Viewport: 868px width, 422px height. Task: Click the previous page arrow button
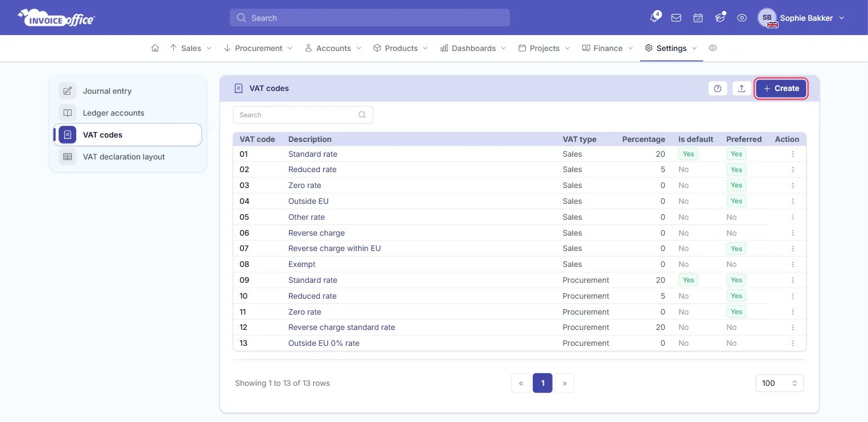(521, 383)
